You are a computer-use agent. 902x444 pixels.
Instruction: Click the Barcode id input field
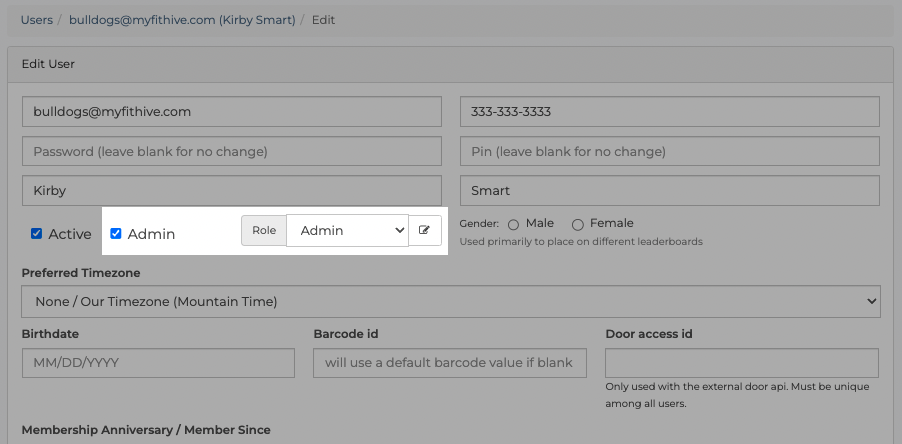pos(450,363)
